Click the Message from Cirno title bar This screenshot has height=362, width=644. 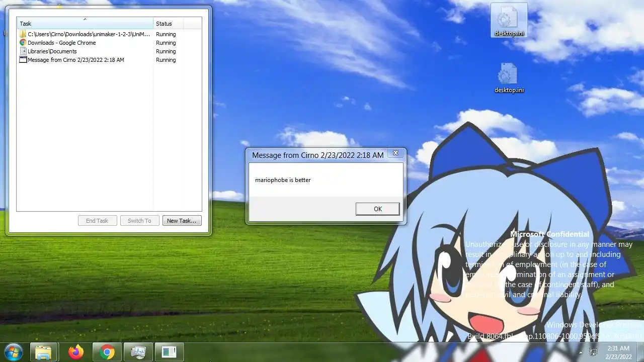click(x=318, y=155)
